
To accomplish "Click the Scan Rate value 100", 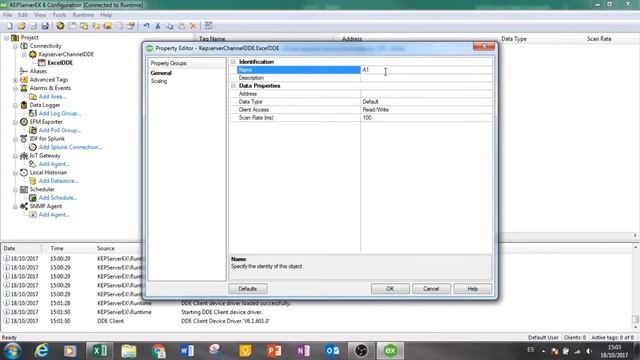I will click(426, 118).
